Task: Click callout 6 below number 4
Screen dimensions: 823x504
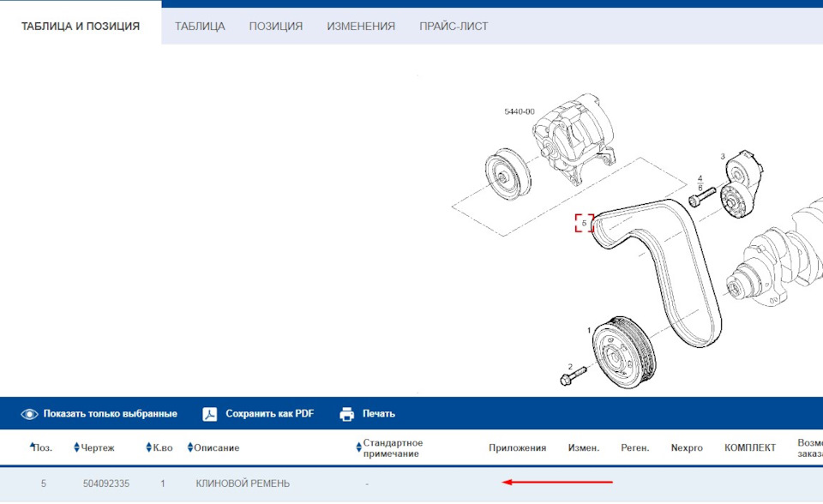Action: coord(700,187)
